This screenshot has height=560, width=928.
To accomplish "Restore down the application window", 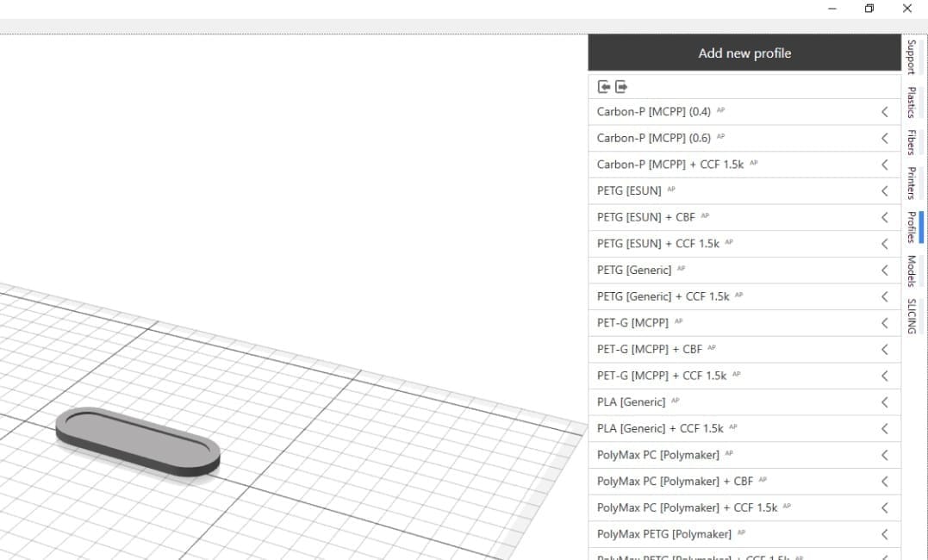I will click(869, 9).
